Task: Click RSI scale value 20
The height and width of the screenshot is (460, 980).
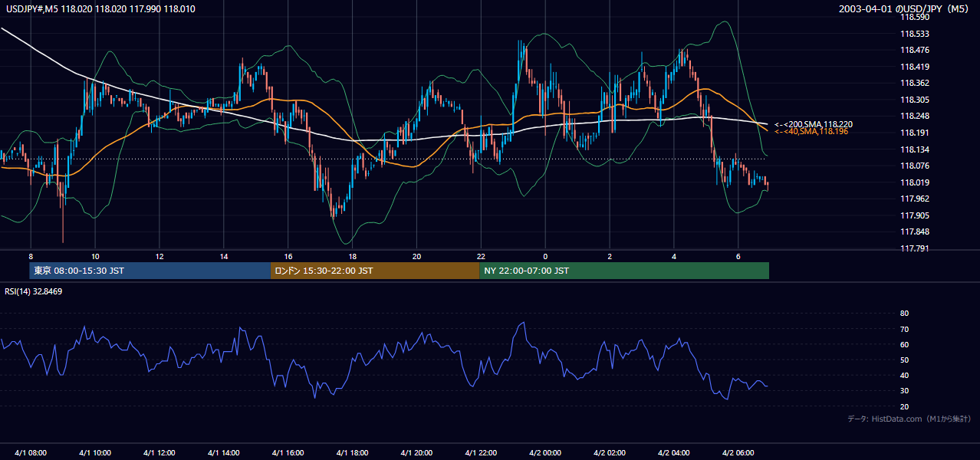Action: click(x=905, y=406)
